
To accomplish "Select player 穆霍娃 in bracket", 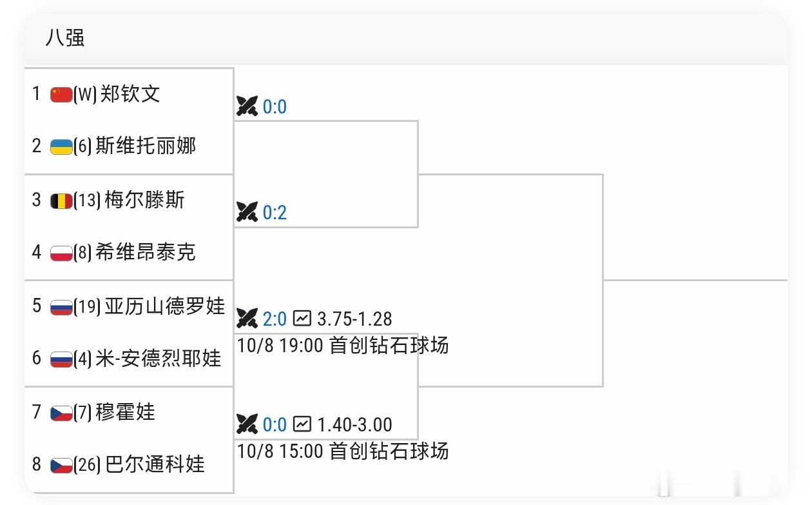I will coord(126,411).
